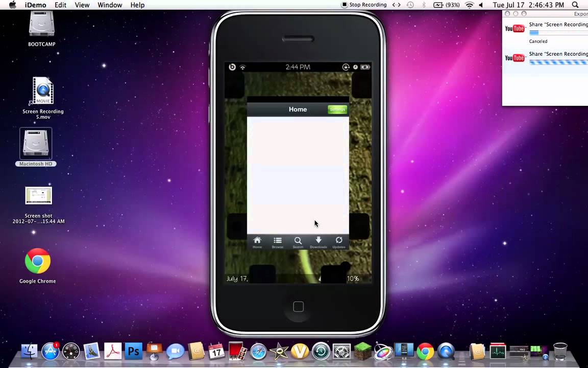Click the phone's Wi-Fi status icon
This screenshot has width=588, height=368.
242,67
